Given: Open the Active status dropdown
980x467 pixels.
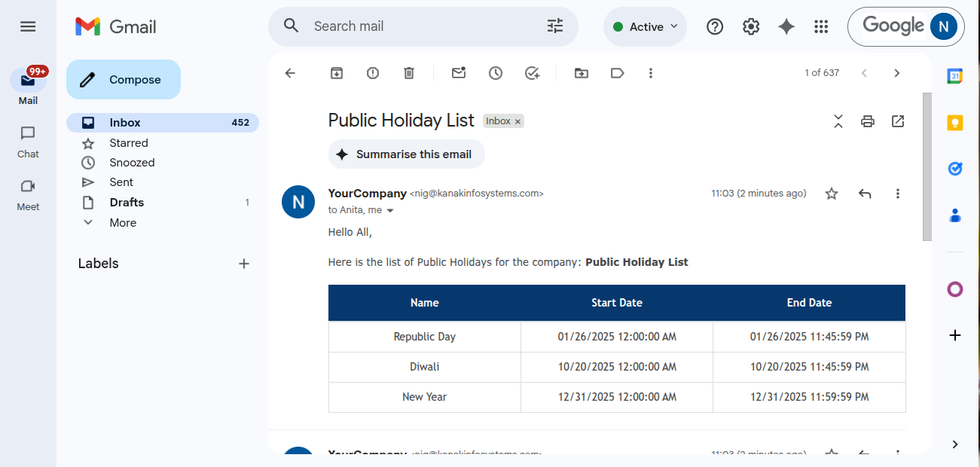Looking at the screenshot, I should (x=645, y=26).
